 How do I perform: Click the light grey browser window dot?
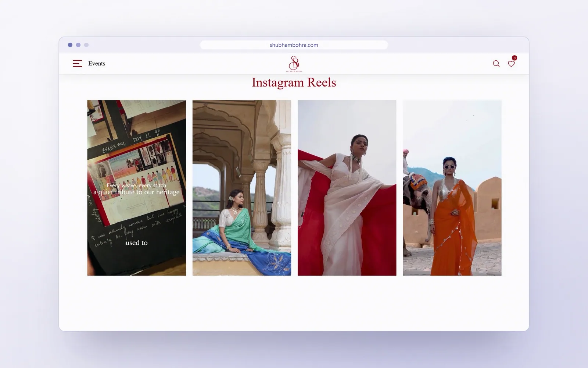(86, 45)
